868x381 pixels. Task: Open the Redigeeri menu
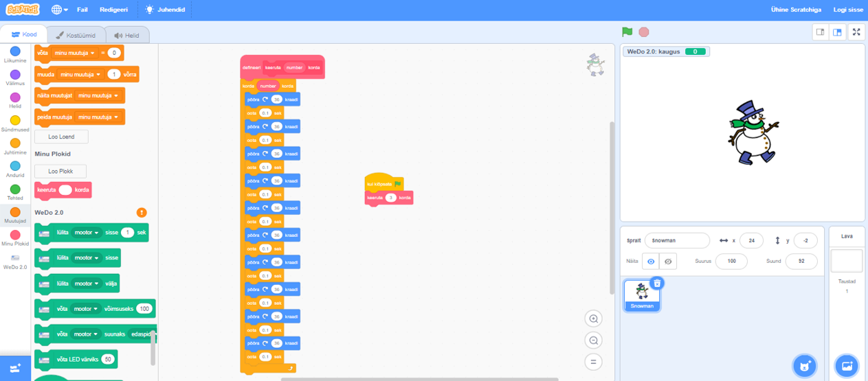click(x=114, y=10)
